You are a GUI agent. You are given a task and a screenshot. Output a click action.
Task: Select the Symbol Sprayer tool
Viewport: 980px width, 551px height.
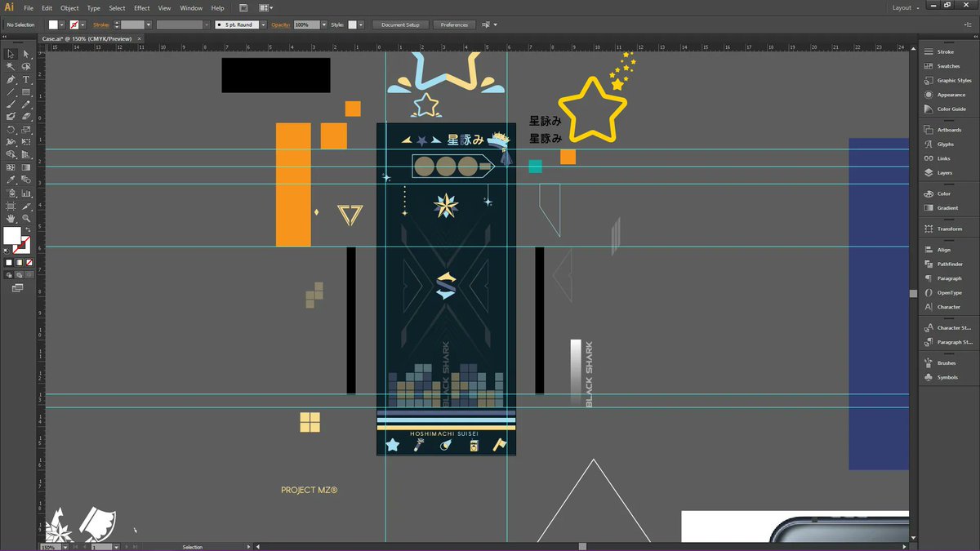pyautogui.click(x=11, y=193)
